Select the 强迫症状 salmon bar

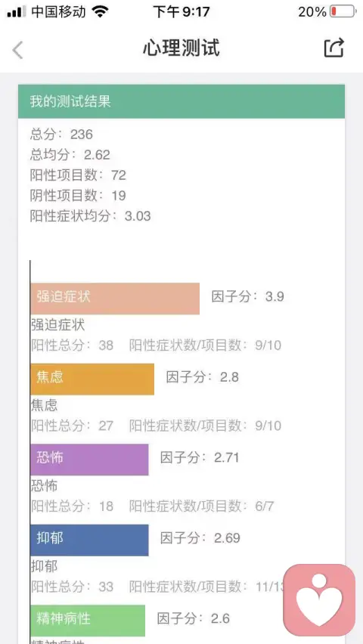(115, 299)
